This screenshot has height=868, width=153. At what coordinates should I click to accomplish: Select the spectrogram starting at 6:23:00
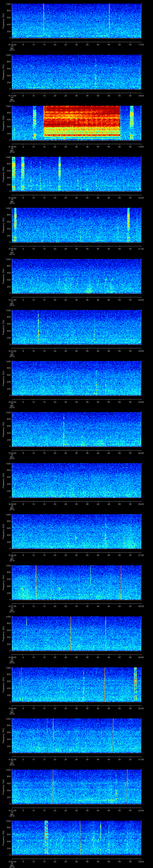77,378
